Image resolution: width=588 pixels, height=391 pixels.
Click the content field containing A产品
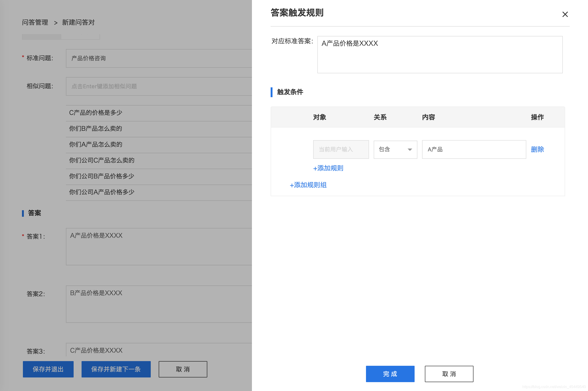click(473, 149)
